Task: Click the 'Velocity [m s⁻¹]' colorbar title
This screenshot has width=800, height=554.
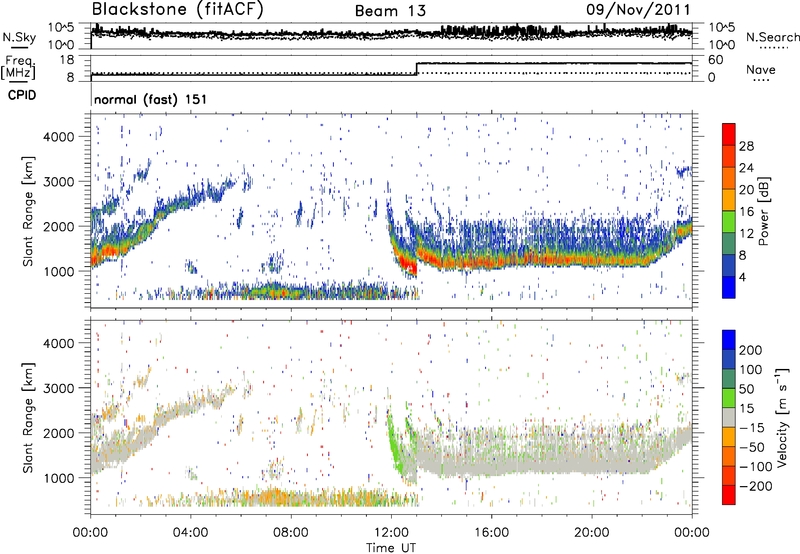Action: pos(782,417)
